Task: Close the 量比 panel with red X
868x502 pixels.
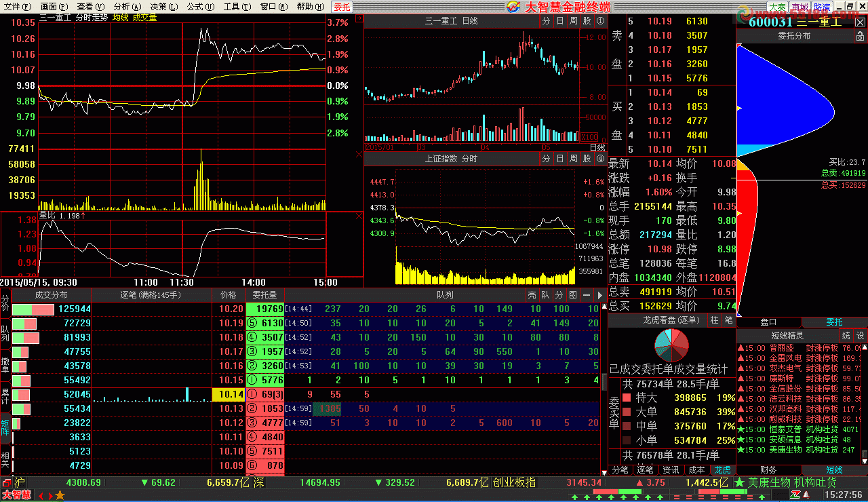Action: tap(359, 216)
